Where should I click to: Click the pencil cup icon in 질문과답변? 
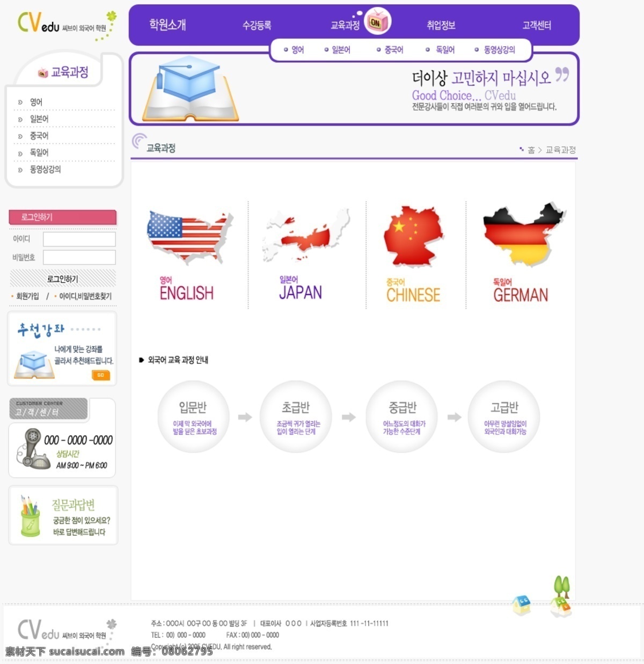click(30, 516)
